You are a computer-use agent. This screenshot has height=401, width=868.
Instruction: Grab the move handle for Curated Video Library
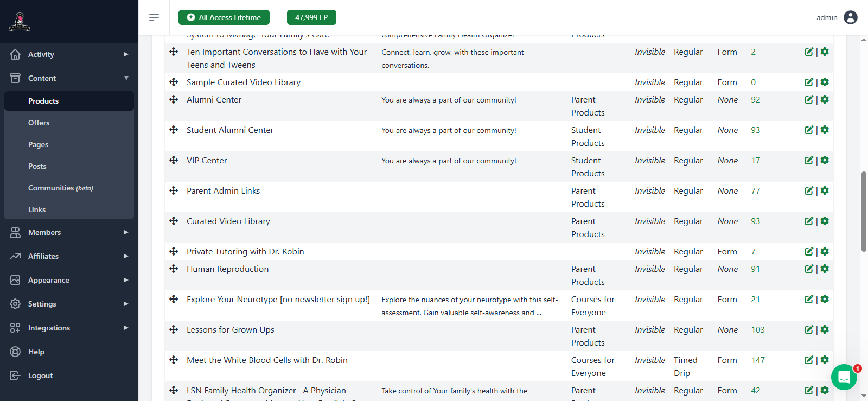pyautogui.click(x=174, y=221)
